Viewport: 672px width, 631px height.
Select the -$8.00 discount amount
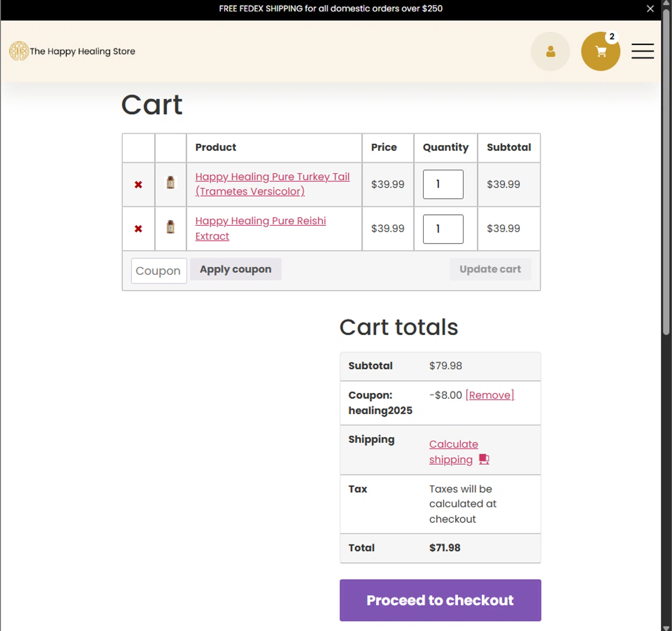click(x=446, y=395)
